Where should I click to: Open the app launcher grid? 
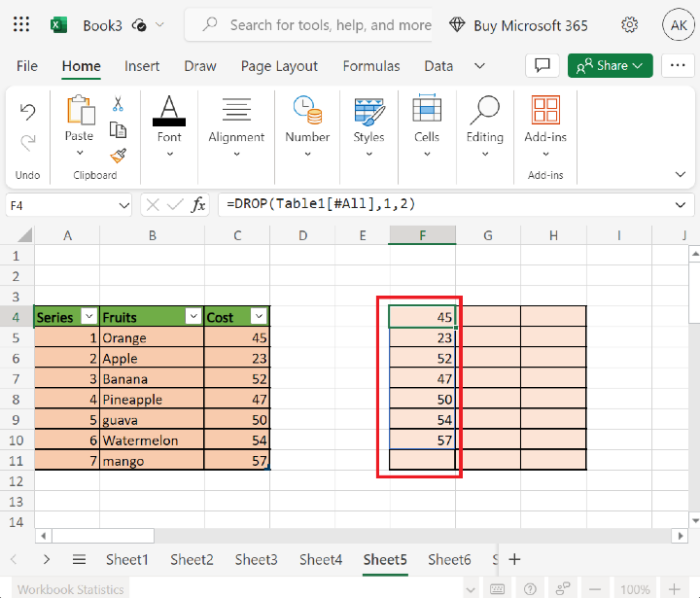[x=21, y=24]
